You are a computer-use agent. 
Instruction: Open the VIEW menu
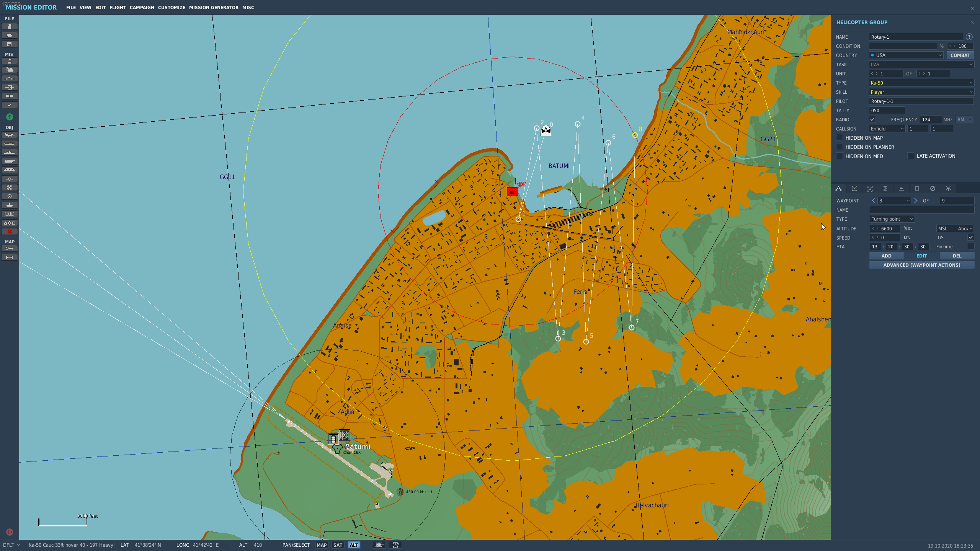(85, 7)
